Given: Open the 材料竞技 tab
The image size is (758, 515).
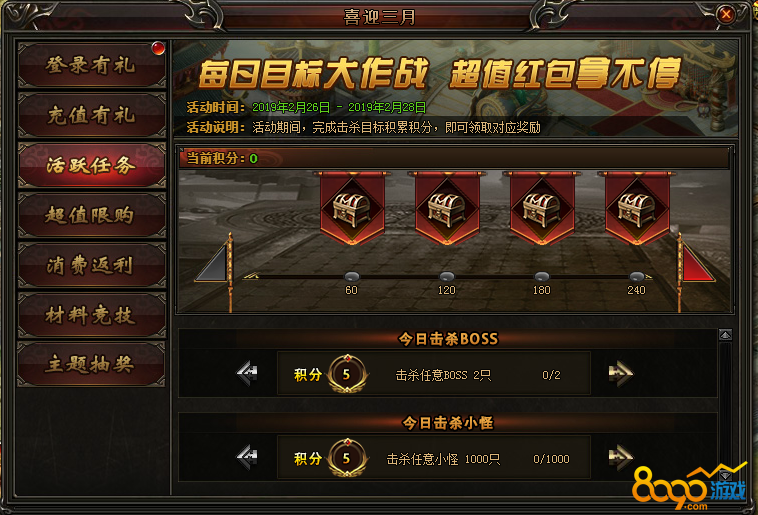Looking at the screenshot, I should pyautogui.click(x=91, y=315).
